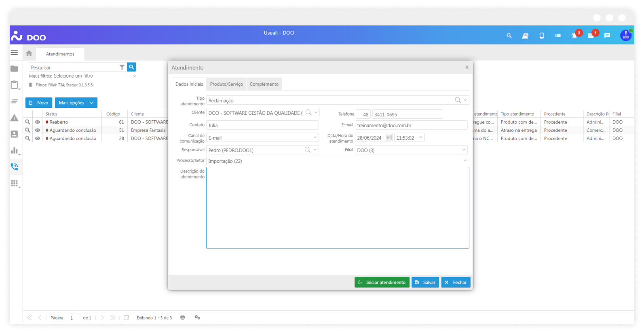Viewport: 644px width, 334px height.
Task: Switch to the Produto/Serviço tab
Action: (226, 84)
